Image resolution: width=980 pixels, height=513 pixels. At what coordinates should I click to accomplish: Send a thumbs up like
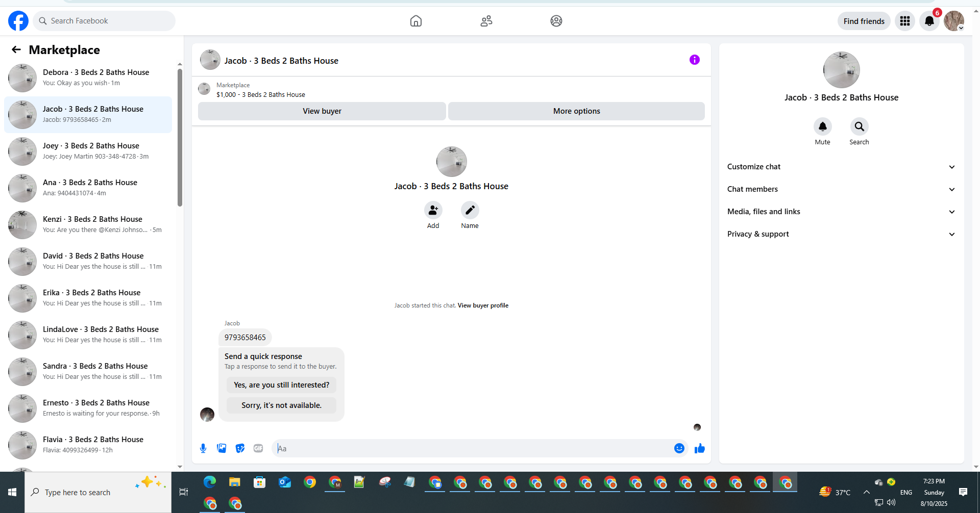point(700,448)
